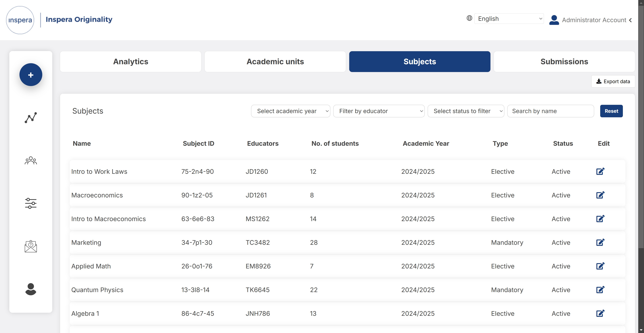Image resolution: width=644 pixels, height=333 pixels.
Task: Click the Reset filters button
Action: [611, 111]
